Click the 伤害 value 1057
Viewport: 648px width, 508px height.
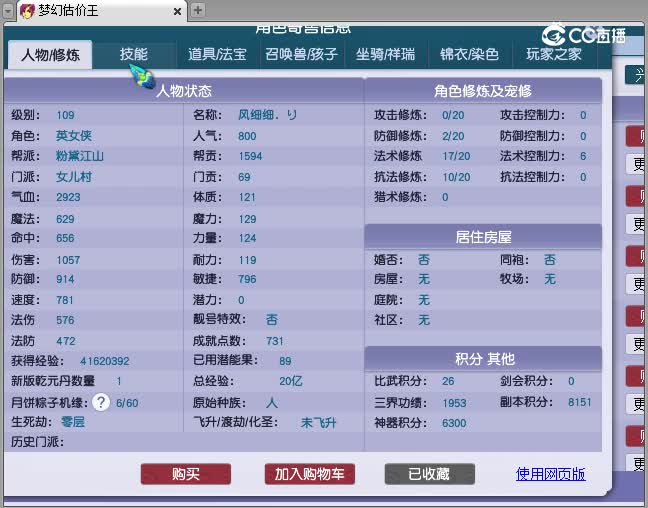click(68, 260)
